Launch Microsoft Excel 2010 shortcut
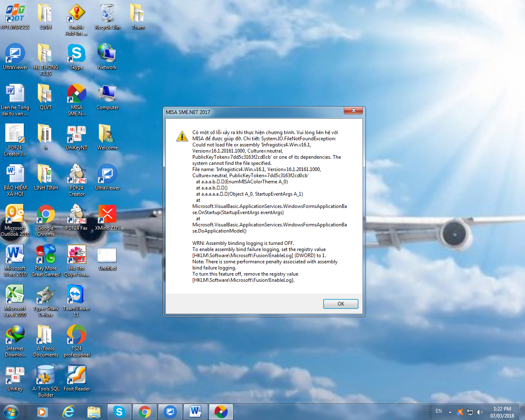 (15, 301)
